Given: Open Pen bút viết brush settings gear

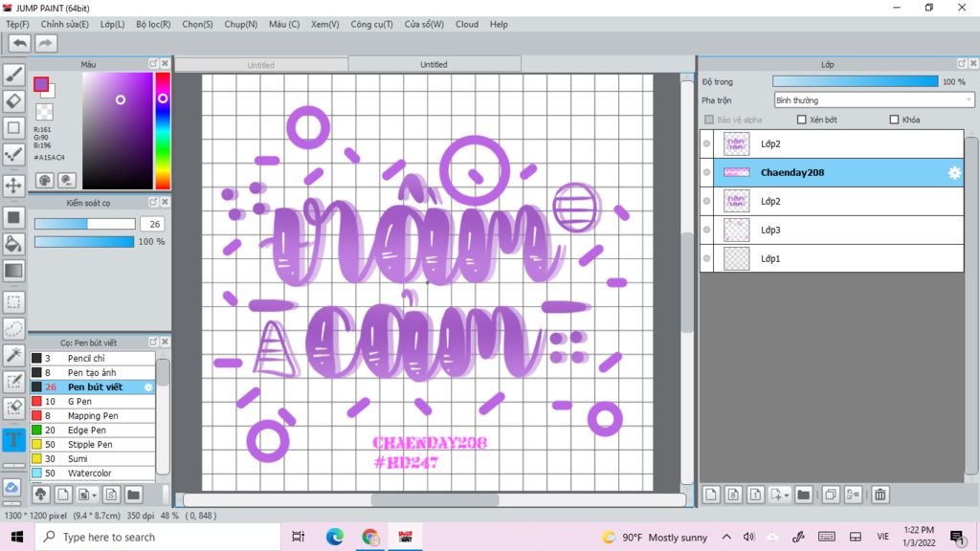Looking at the screenshot, I should 148,387.
